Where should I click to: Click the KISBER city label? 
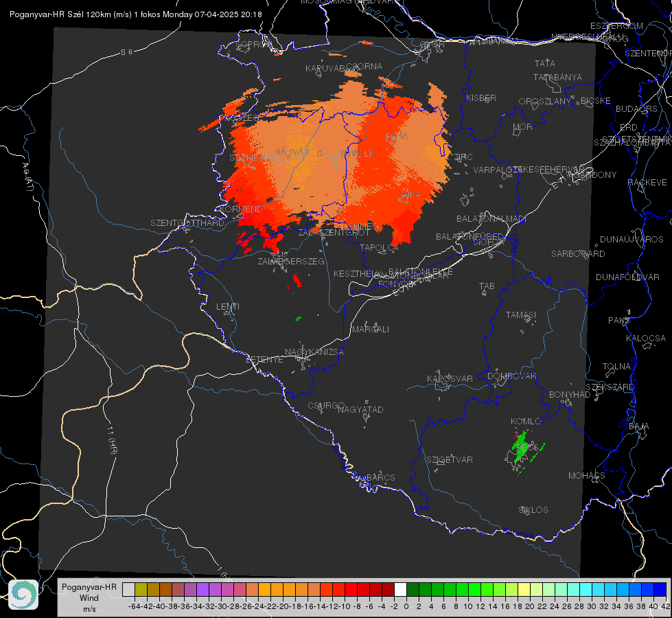[x=481, y=98]
